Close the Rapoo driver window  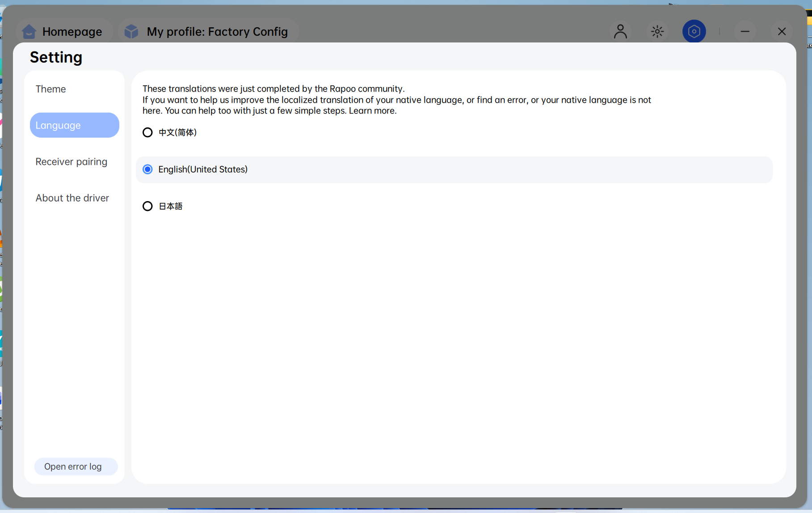(x=782, y=31)
